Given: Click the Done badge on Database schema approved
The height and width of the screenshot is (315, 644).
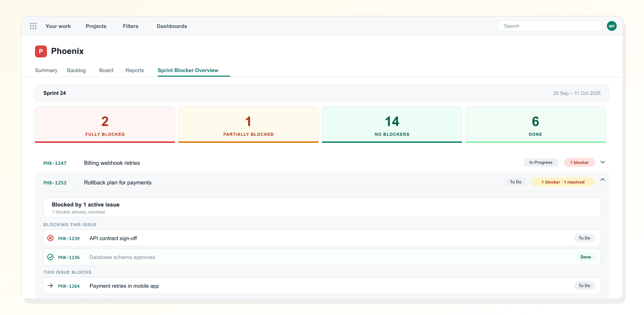Looking at the screenshot, I should pos(586,257).
